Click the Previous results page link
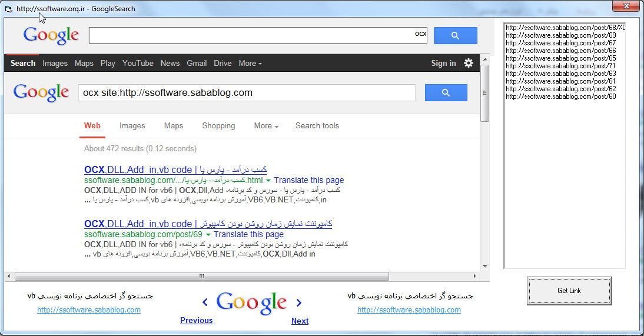The image size is (644, 336). pyautogui.click(x=196, y=321)
